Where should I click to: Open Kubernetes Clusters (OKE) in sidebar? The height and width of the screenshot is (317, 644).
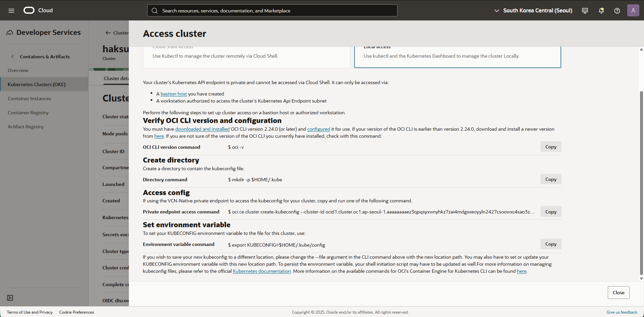click(x=37, y=84)
